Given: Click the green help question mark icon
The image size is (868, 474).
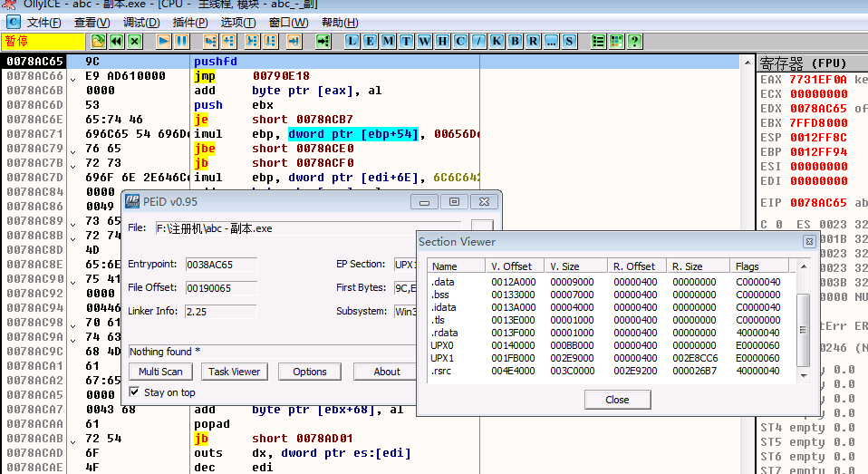Looking at the screenshot, I should click(x=635, y=42).
